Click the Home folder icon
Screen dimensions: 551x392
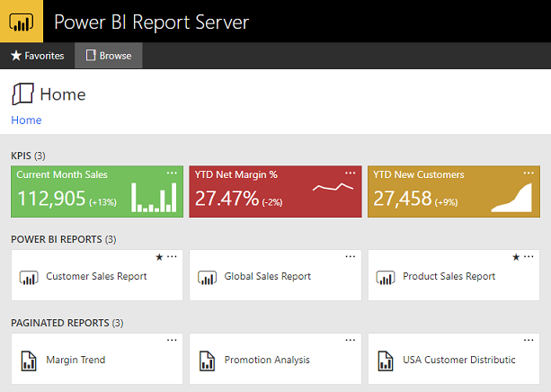tap(22, 94)
